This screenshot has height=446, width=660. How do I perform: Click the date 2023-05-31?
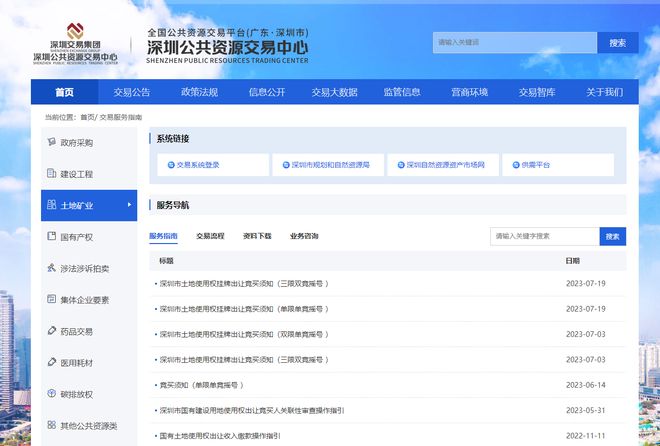click(x=585, y=410)
